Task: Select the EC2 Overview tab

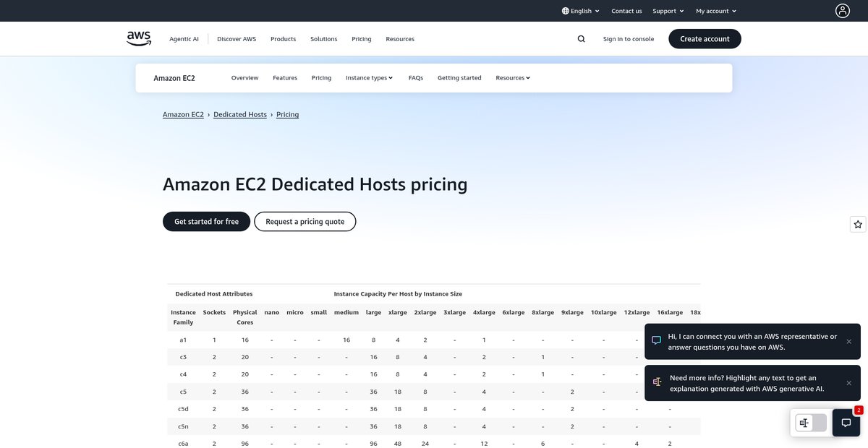Action: click(244, 78)
